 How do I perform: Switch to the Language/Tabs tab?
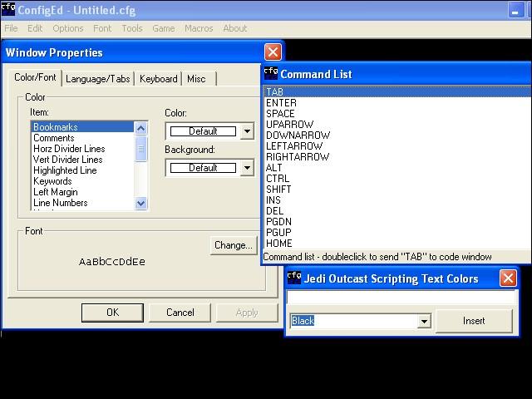point(98,79)
